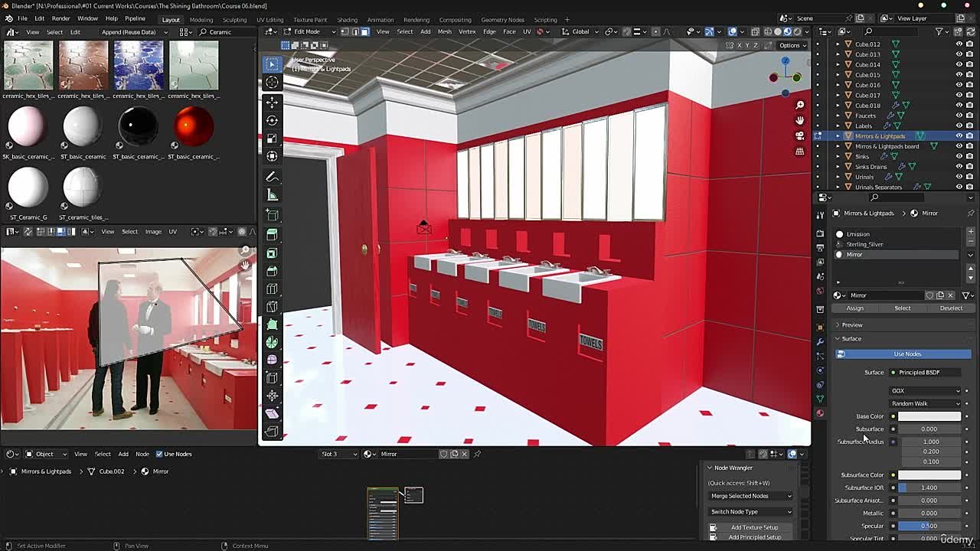Viewport: 980px width, 551px height.
Task: Open the Material properties tab icon
Action: coord(820,413)
